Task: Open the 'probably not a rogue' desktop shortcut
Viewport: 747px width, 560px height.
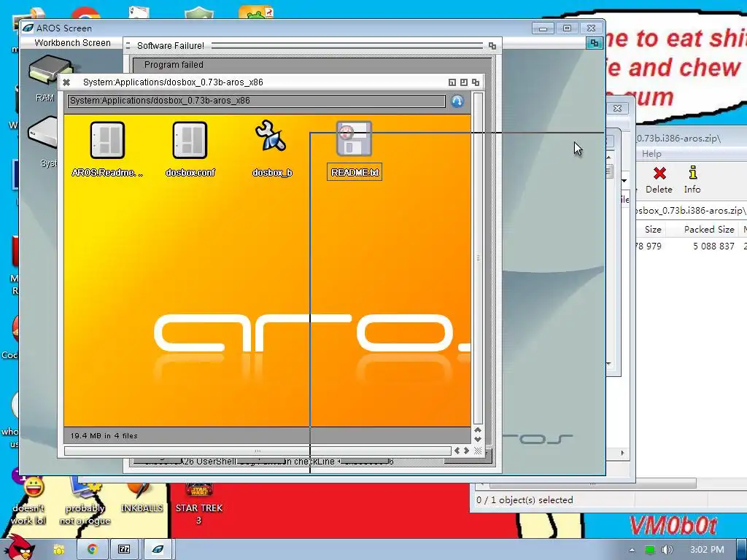Action: click(x=85, y=502)
